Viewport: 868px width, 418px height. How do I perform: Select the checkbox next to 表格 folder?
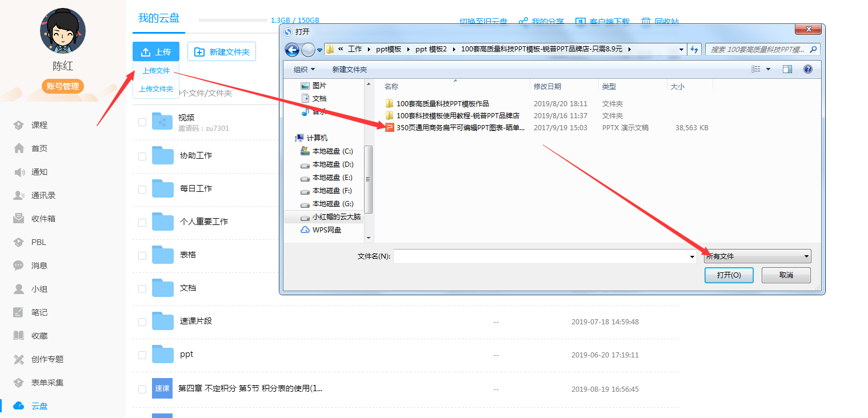click(141, 255)
